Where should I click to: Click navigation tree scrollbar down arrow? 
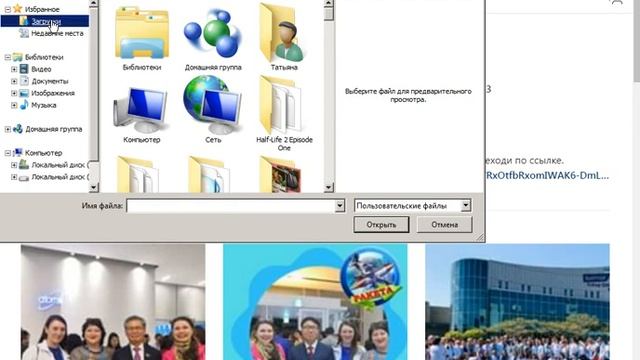[x=93, y=187]
